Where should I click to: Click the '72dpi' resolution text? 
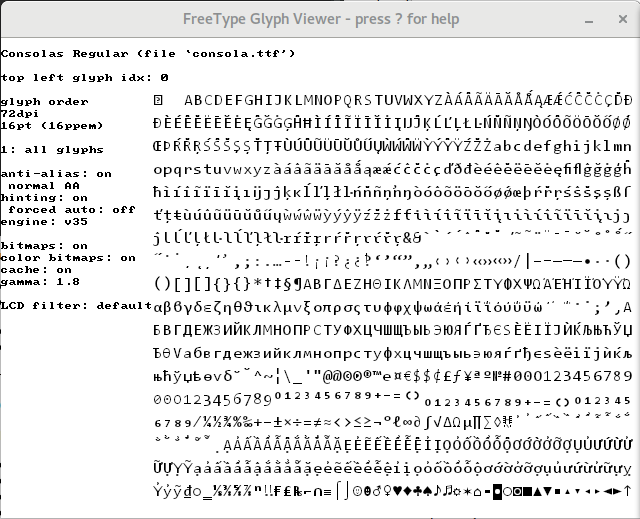20,113
